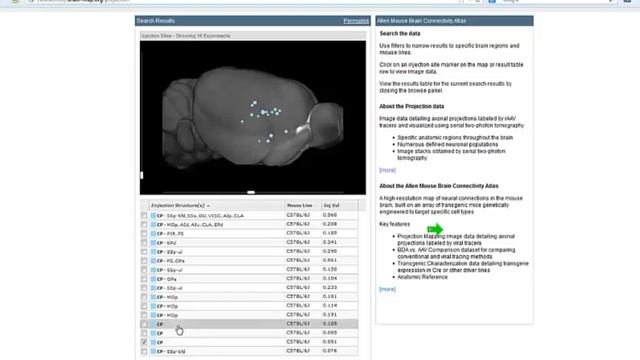Click the injection site marker nearest the olfactory bulb

pos(286,131)
